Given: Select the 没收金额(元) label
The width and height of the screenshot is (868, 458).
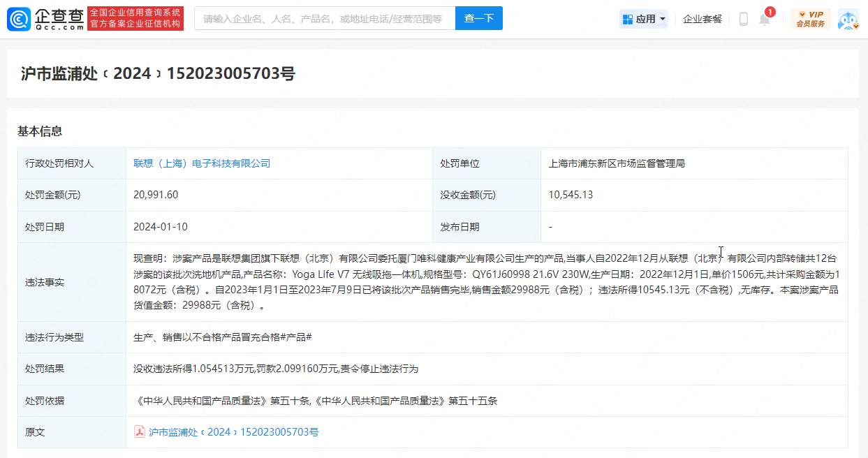Looking at the screenshot, I should coord(468,195).
